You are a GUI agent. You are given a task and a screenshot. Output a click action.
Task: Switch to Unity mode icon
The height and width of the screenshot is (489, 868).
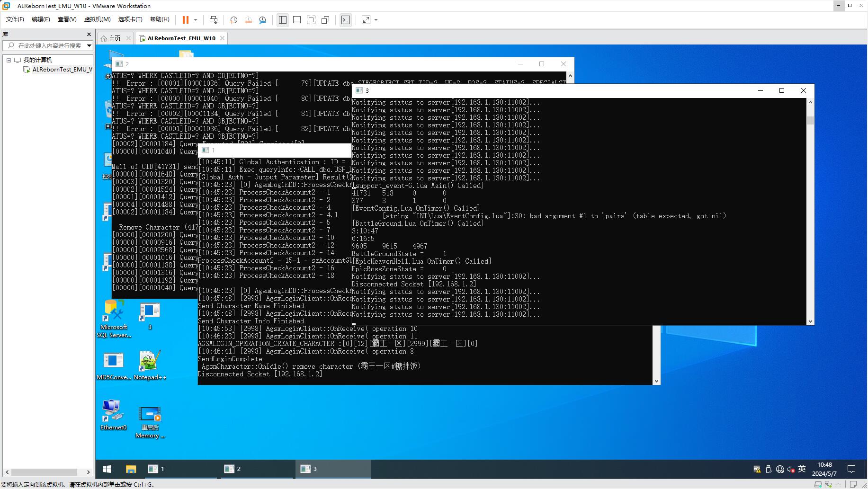click(325, 20)
